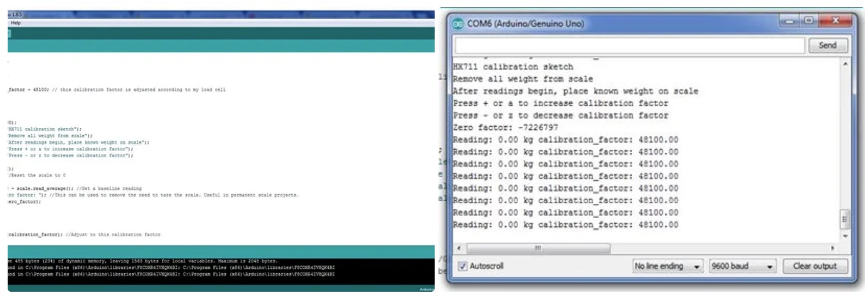Viewport: 868px width, 293px height.
Task: Click the scroll right arrow in Serial Monitor
Action: [x=833, y=247]
